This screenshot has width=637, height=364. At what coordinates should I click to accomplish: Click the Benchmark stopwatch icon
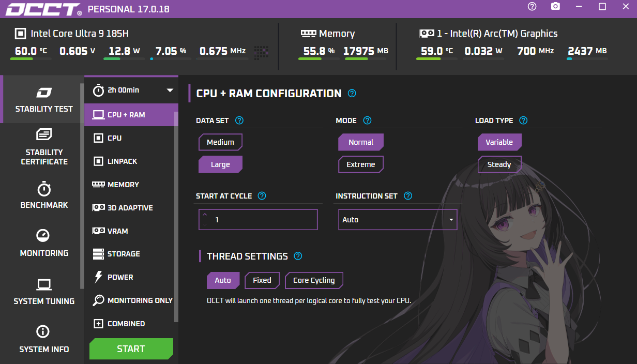[44, 188]
